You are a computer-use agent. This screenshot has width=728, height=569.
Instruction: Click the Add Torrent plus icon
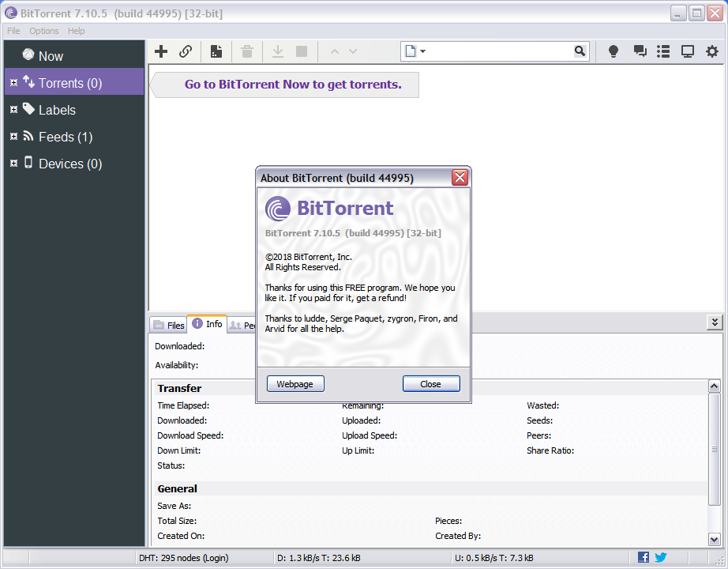[160, 51]
